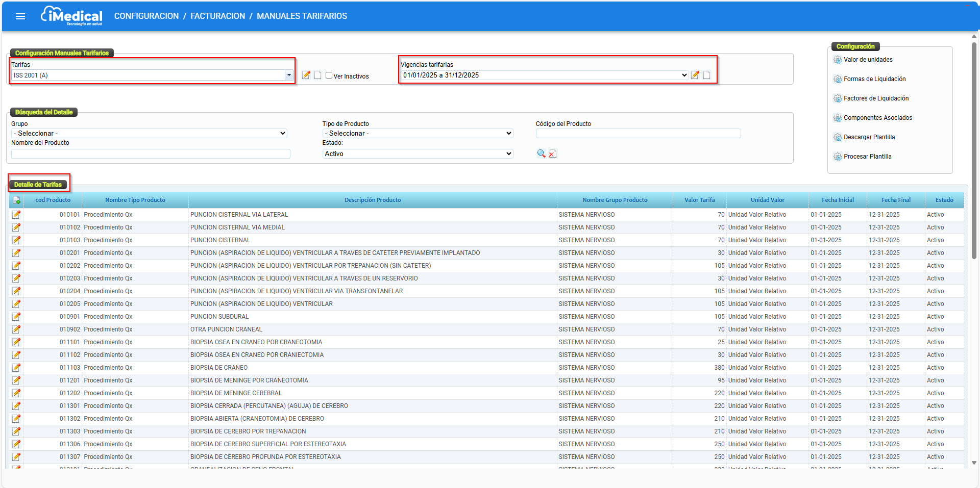Go to CONFIGURACION in the breadcrumb
Image resolution: width=980 pixels, height=488 pixels.
[x=146, y=16]
